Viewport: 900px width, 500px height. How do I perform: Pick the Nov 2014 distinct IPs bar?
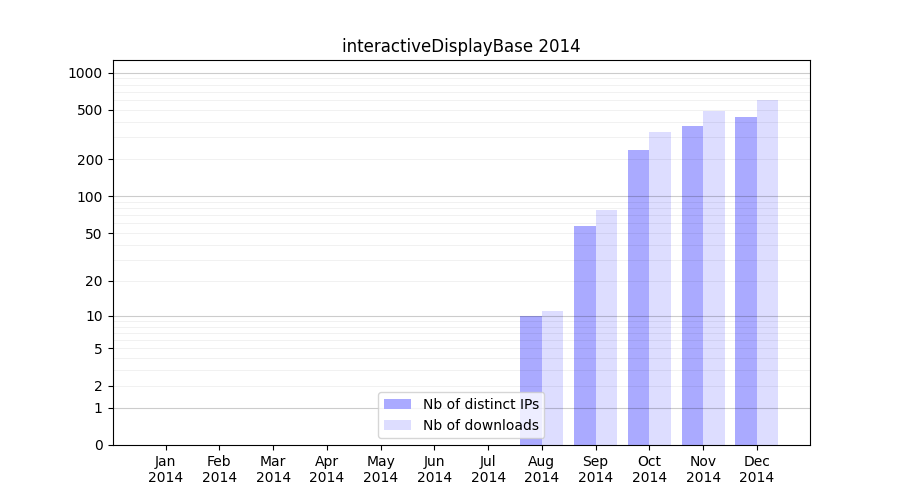[x=692, y=285]
